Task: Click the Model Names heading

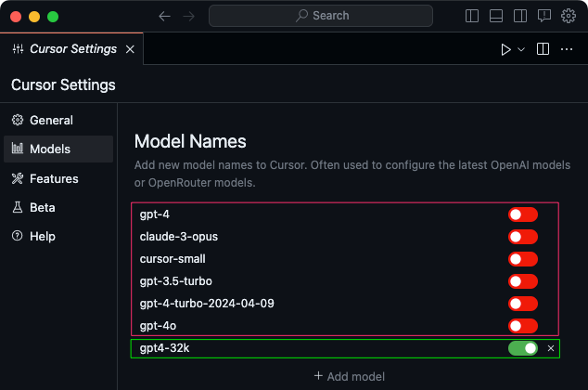Action: tap(190, 141)
